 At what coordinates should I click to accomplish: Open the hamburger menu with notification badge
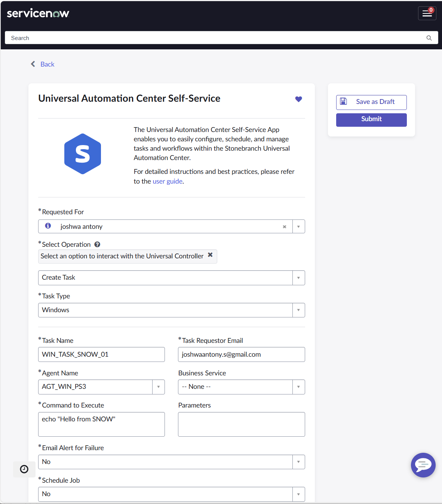coord(427,13)
